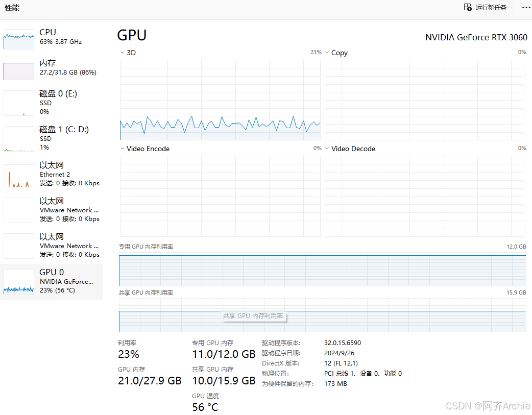Click driver version 32.0.15.6590
532x415 pixels.
(x=343, y=343)
